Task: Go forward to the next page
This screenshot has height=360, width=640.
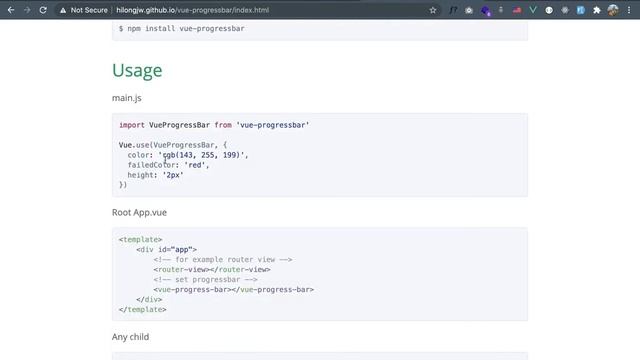Action: (x=27, y=10)
